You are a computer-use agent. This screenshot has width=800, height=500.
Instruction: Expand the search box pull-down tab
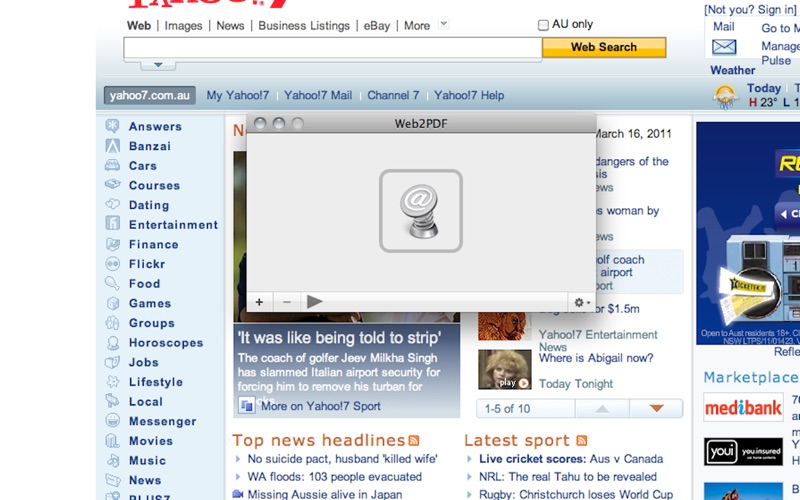[158, 65]
